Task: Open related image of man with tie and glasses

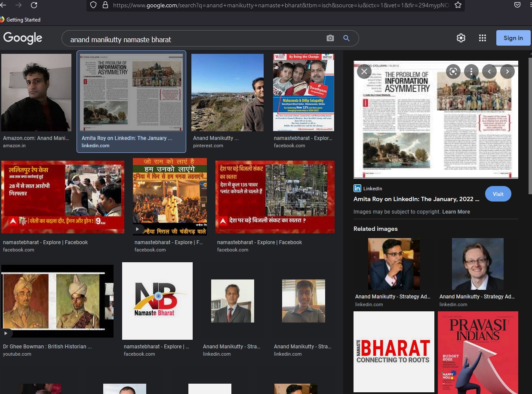Action: (478, 264)
